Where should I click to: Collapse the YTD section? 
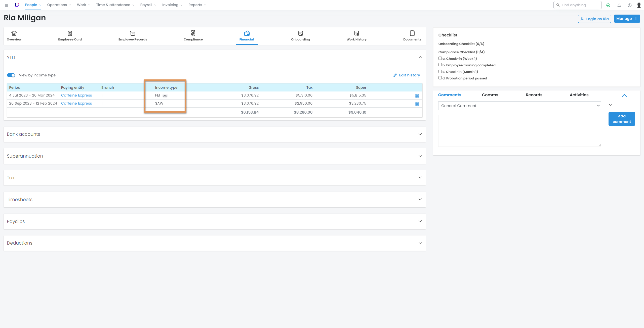point(420,57)
